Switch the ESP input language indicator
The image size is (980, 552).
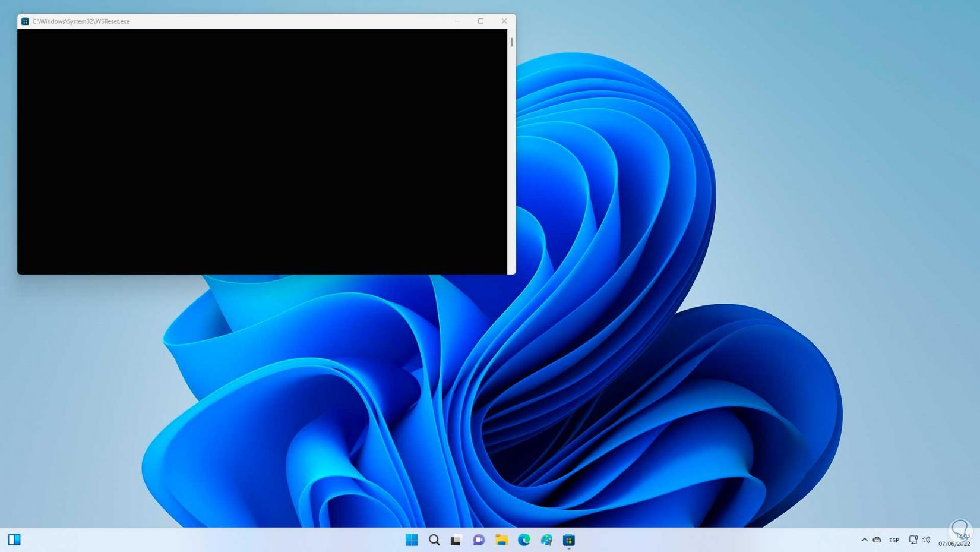(894, 540)
